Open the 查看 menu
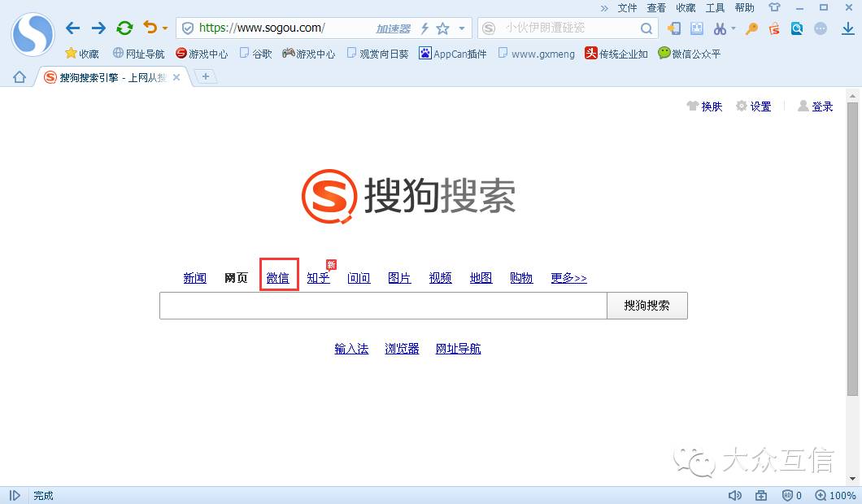This screenshot has height=504, width=862. tap(656, 7)
